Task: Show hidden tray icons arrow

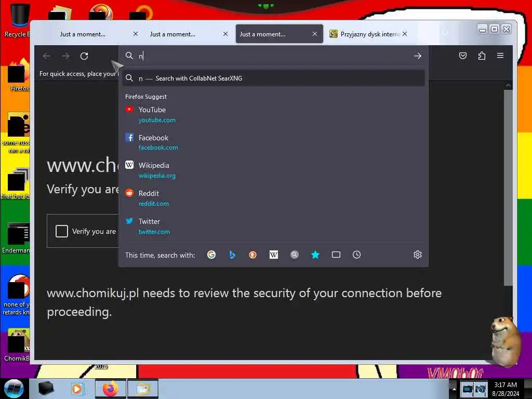Action: pos(454,389)
